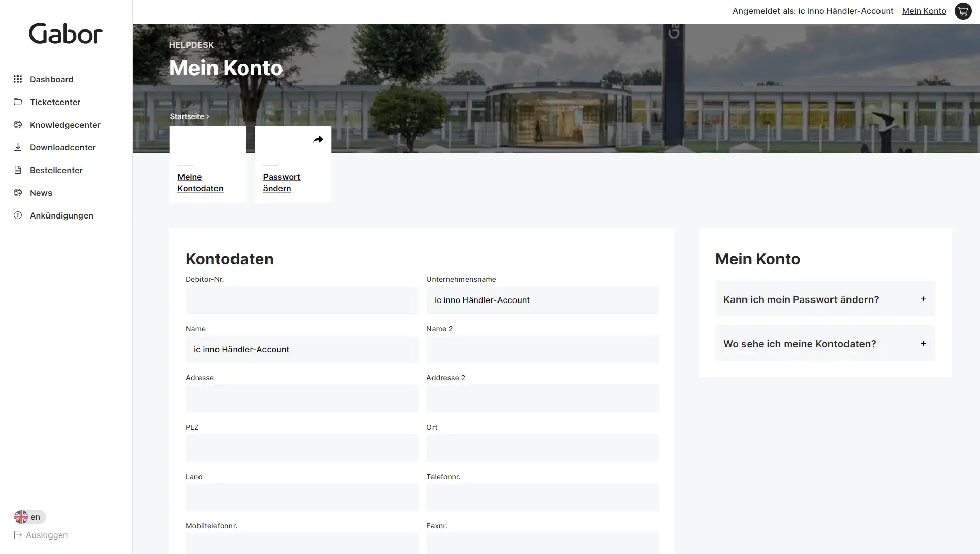Go to Knowledgecenter

click(x=65, y=125)
